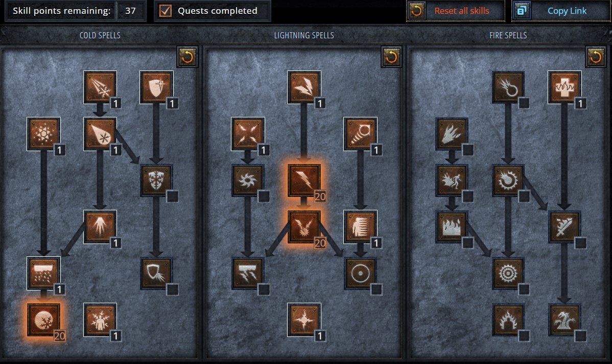Select the Hydra skill icon
612x364 pixels.
[564, 320]
